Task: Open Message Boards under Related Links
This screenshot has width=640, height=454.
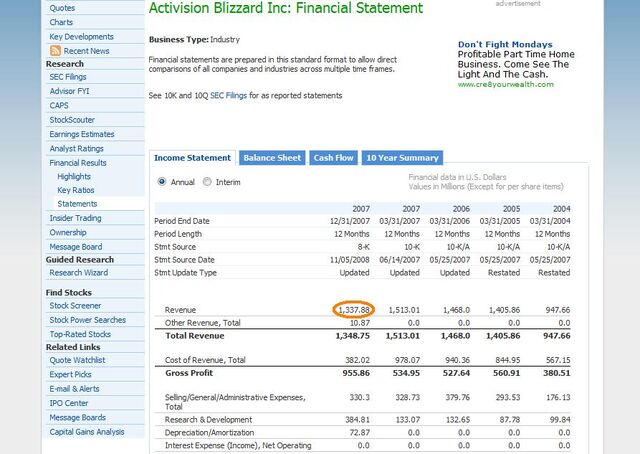Action: click(x=78, y=417)
